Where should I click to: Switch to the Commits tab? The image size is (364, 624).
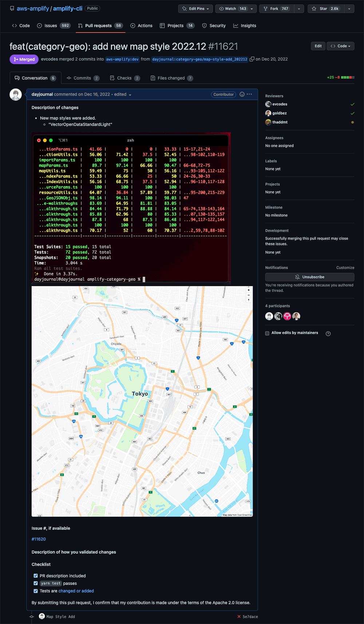tap(83, 78)
